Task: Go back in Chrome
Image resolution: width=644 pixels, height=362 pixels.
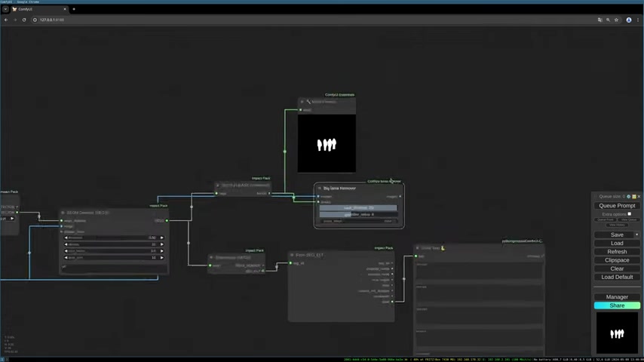Action: point(6,20)
